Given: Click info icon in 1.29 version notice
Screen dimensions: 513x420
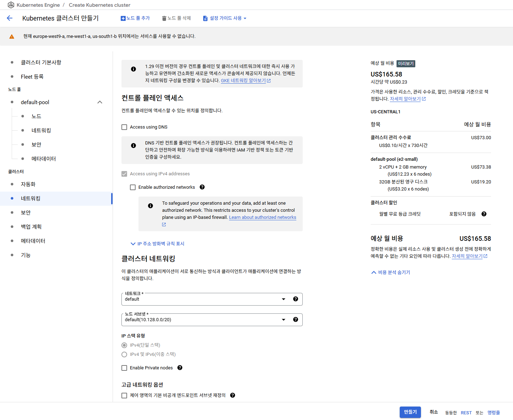Looking at the screenshot, I should pyautogui.click(x=133, y=69).
